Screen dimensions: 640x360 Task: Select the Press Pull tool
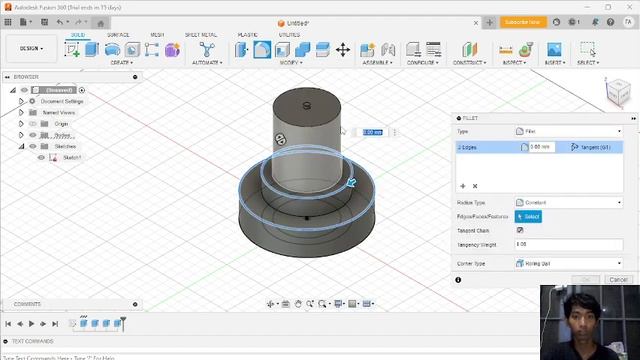click(x=242, y=50)
